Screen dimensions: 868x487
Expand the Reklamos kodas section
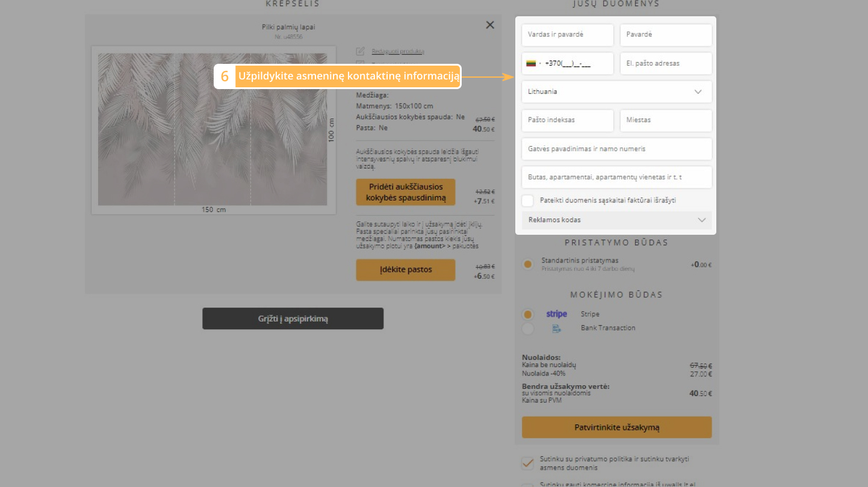[x=616, y=220]
